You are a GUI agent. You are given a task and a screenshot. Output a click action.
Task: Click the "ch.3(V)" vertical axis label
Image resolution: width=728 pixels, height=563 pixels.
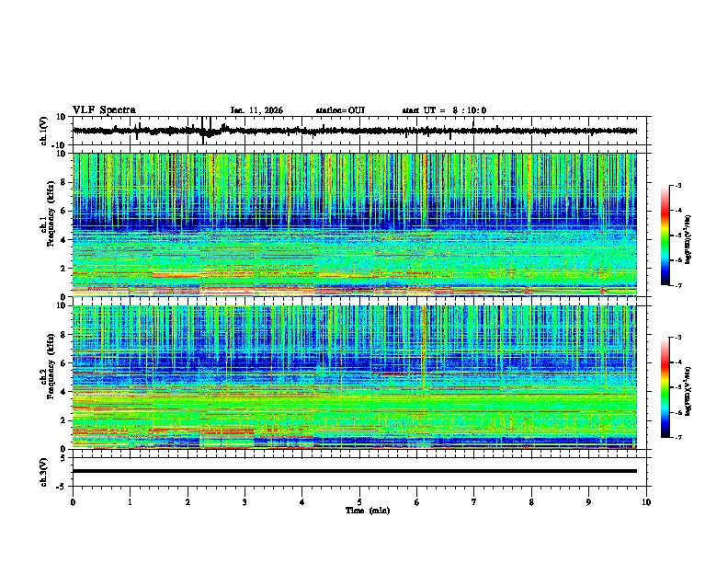(44, 472)
